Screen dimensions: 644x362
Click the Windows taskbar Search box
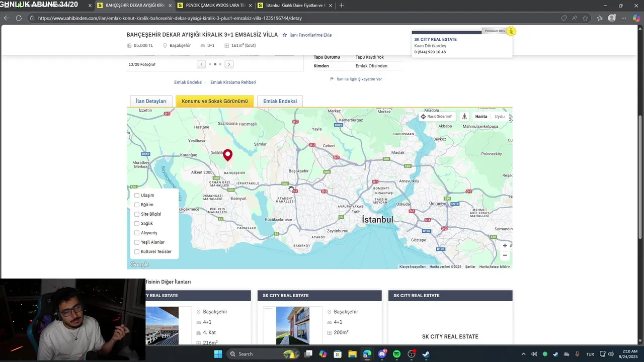tap(263, 354)
